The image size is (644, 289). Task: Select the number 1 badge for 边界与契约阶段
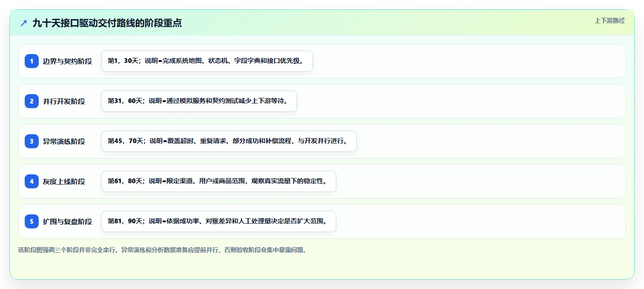coord(32,61)
